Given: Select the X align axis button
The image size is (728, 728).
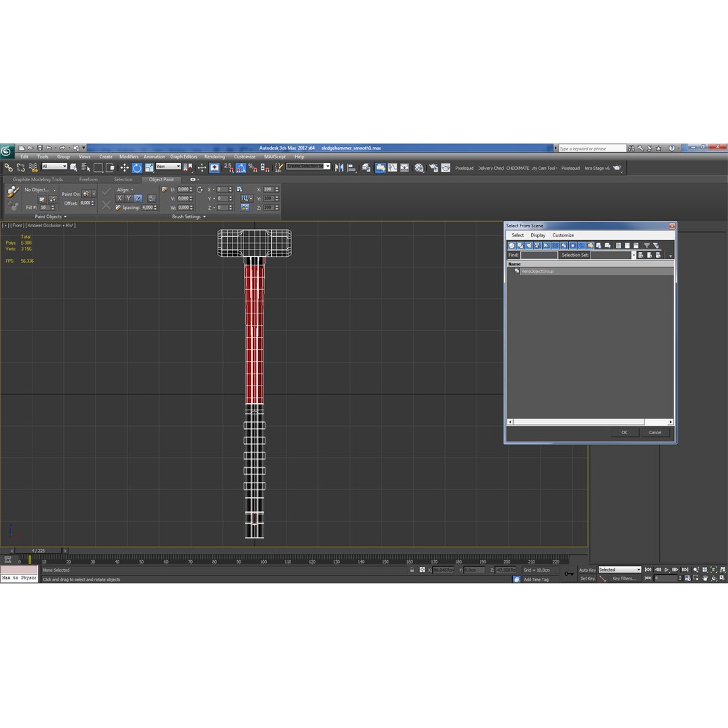Looking at the screenshot, I should [119, 198].
